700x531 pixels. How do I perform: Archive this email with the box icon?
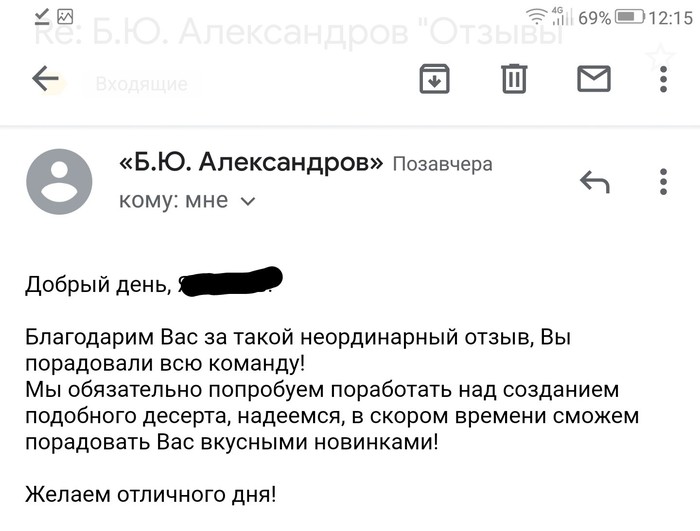point(434,78)
